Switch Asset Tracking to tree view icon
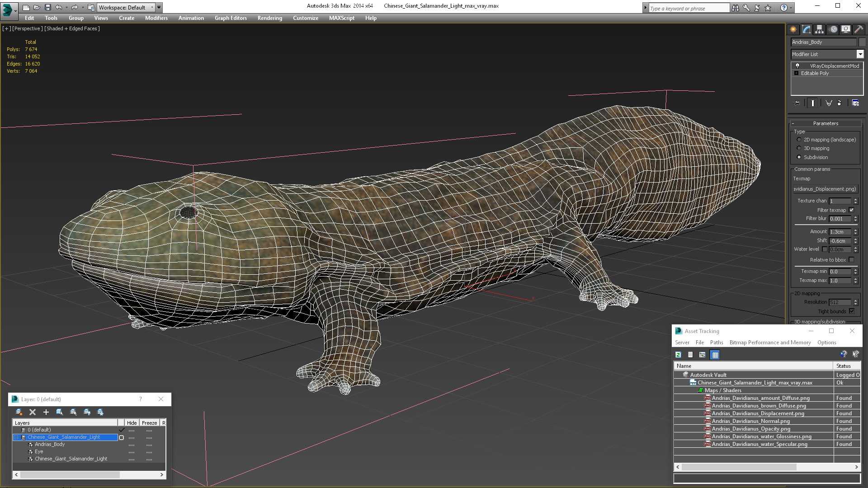 [x=702, y=355]
